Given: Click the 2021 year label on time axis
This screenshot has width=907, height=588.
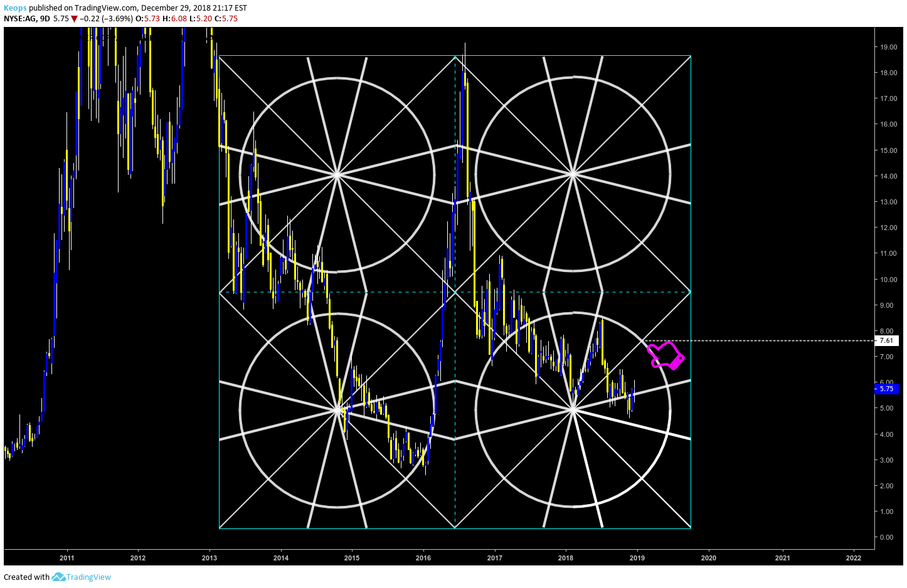Looking at the screenshot, I should click(x=783, y=558).
